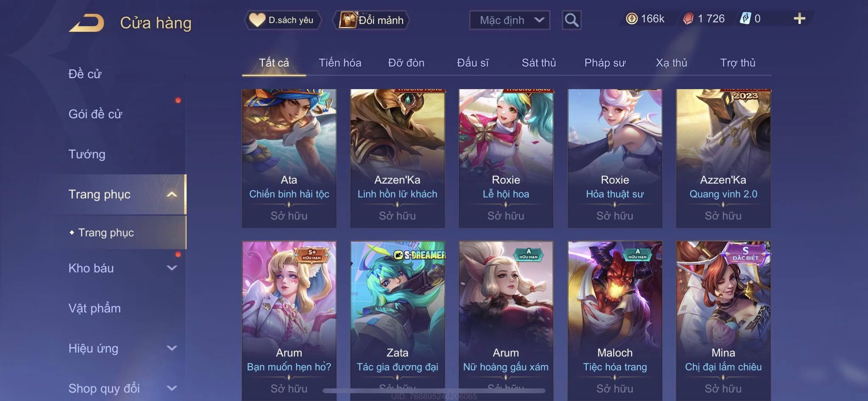Expand the Shop quy đổi section
Screen dimensions: 868x401
coord(171,388)
